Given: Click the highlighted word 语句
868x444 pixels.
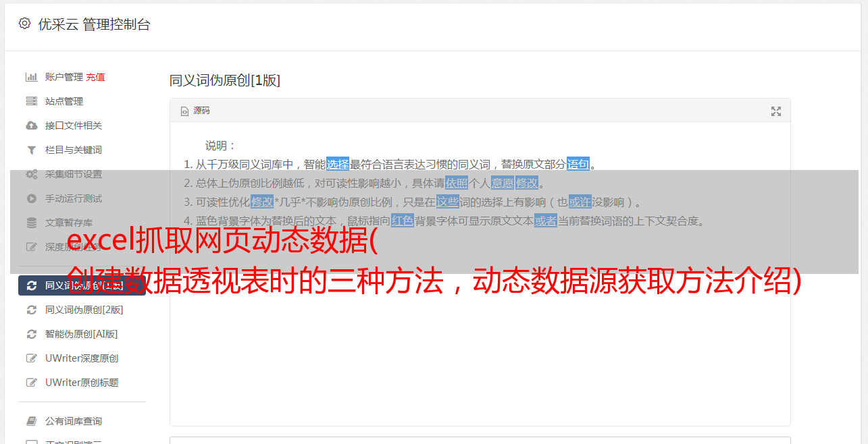Looking at the screenshot, I should click(578, 164).
